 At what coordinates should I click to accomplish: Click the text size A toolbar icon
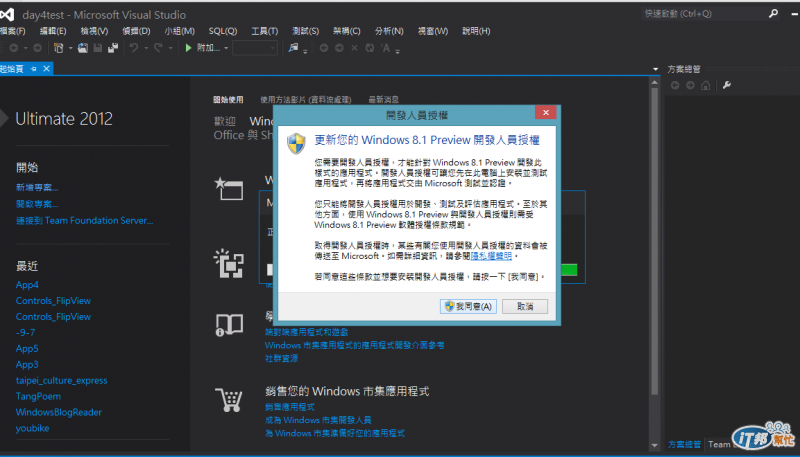pyautogui.click(x=386, y=48)
